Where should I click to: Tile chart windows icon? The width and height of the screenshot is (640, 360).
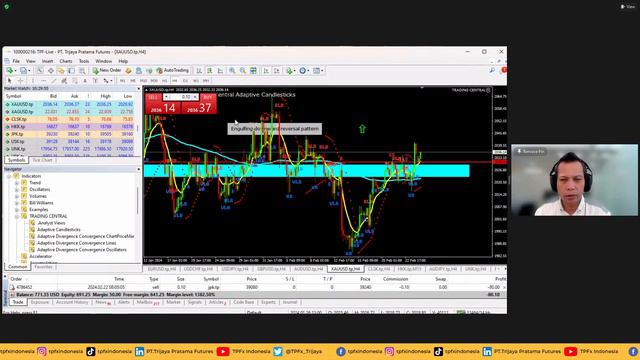pyautogui.click(x=253, y=71)
